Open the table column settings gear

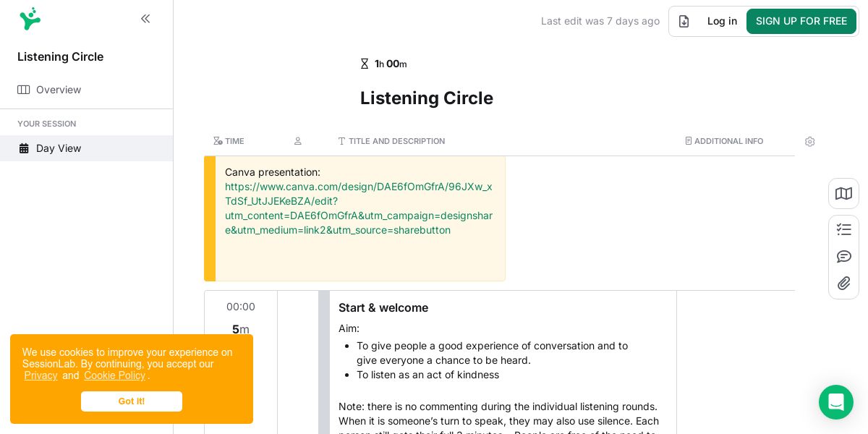point(809,142)
